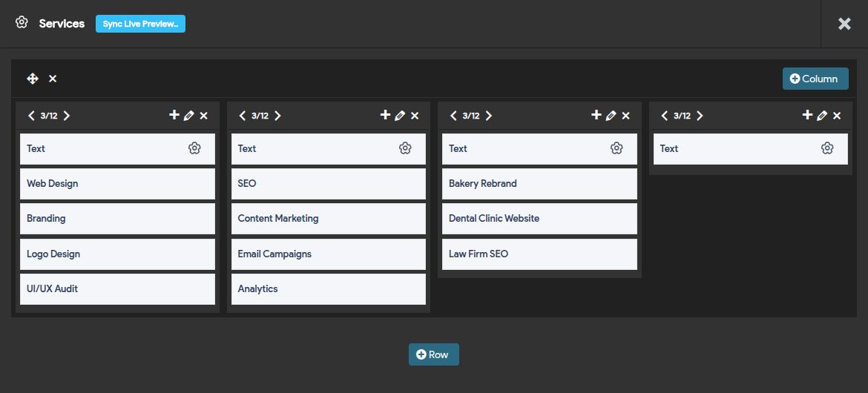
Task: Decrease width of the last column
Action: (x=664, y=116)
